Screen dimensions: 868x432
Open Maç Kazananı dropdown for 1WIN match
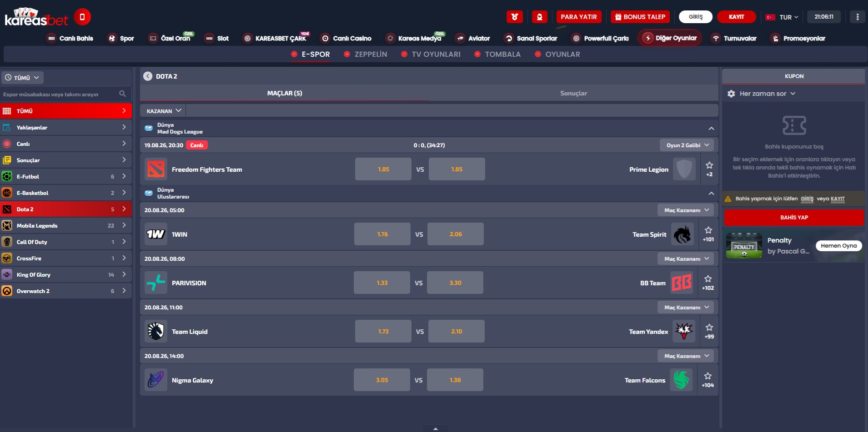tap(686, 210)
